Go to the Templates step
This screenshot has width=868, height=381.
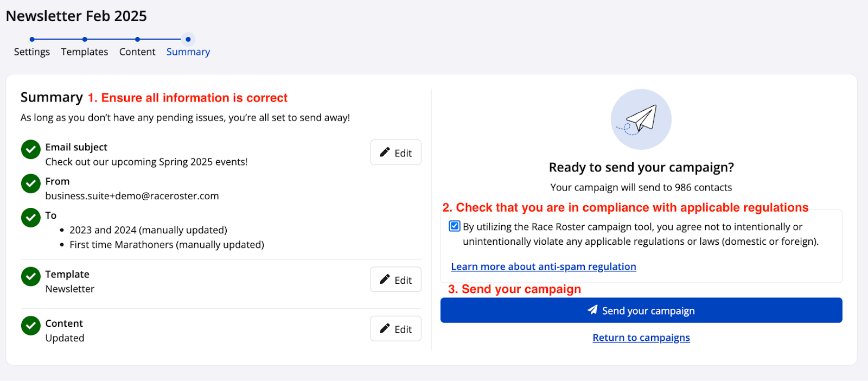[x=85, y=52]
